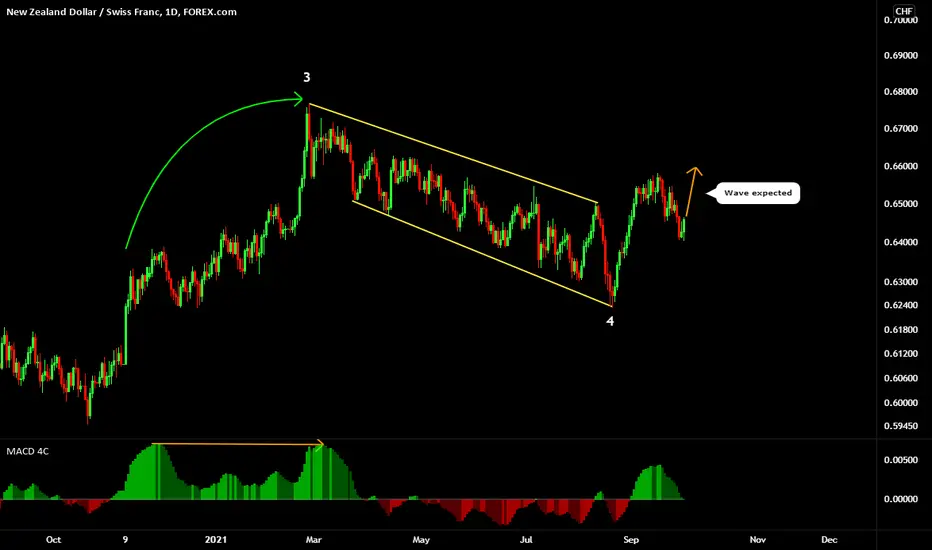Click the 'Wave expected' callout label
932x550 pixels.
[x=758, y=193]
